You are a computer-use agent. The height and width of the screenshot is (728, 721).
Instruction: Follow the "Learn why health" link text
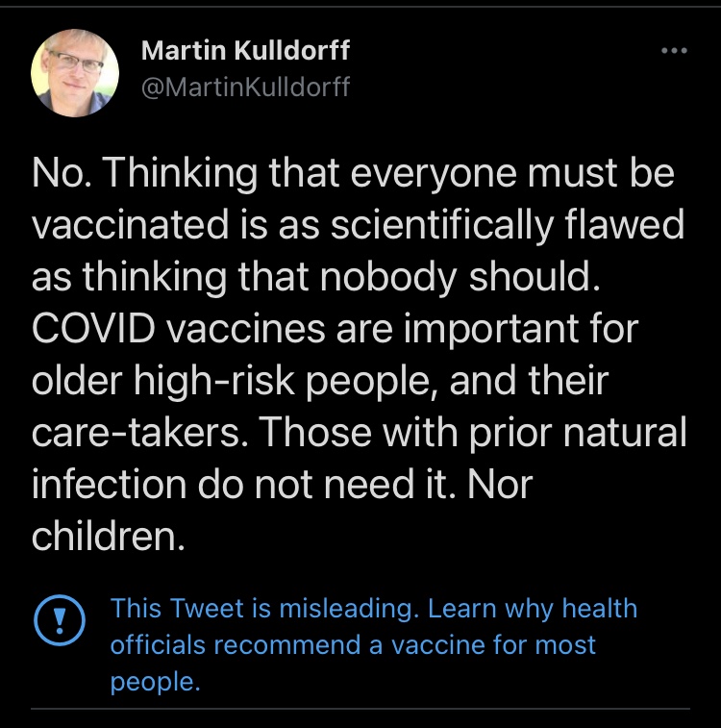(533, 609)
